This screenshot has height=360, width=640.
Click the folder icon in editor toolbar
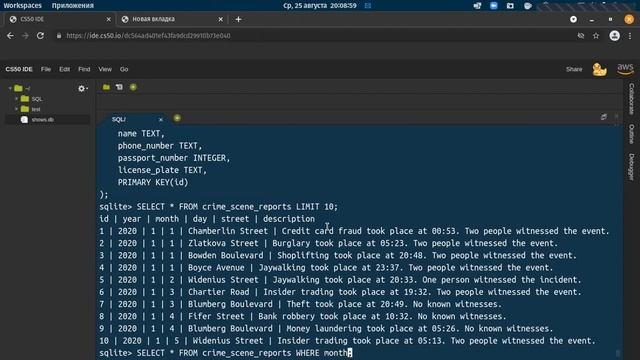(106, 87)
